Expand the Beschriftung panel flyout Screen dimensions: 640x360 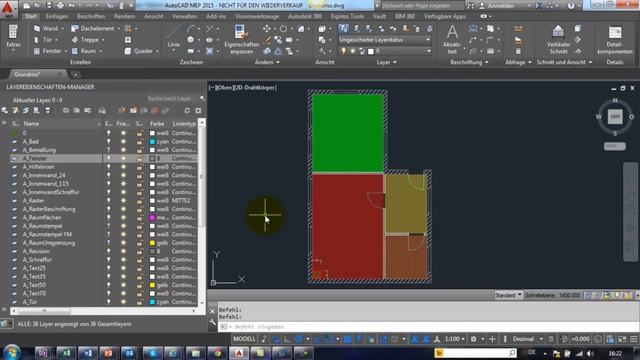tap(469, 62)
